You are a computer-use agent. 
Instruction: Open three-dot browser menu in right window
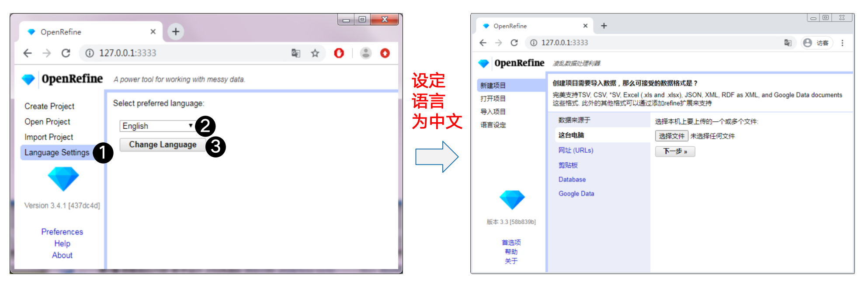pos(842,43)
